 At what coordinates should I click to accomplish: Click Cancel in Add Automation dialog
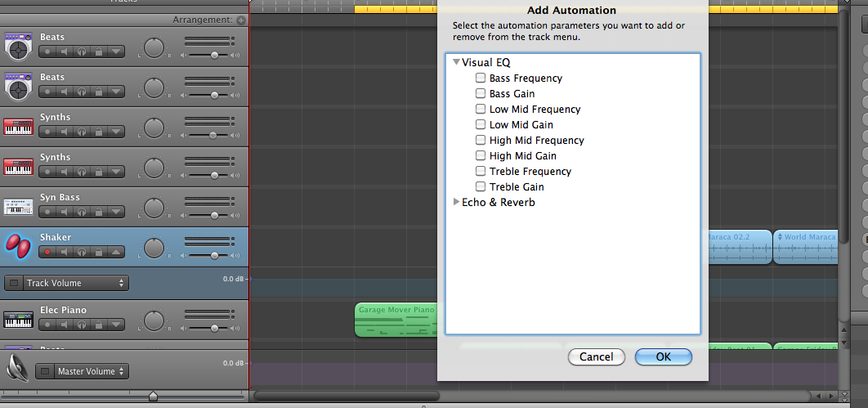pyautogui.click(x=596, y=357)
